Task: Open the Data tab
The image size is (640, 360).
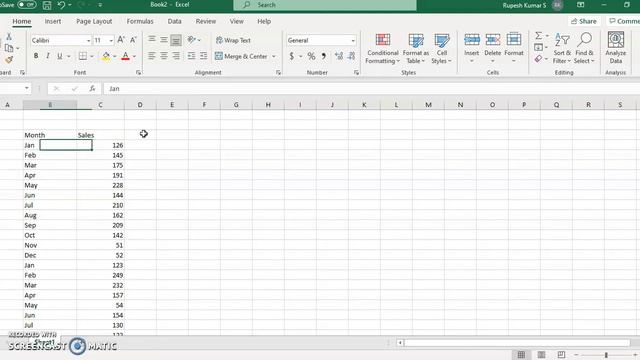Action: 174,21
